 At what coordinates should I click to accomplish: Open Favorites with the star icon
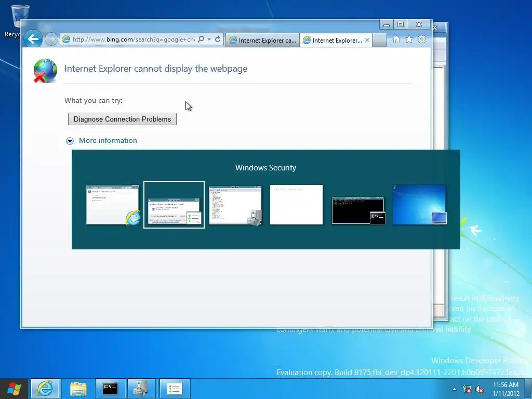coord(409,39)
